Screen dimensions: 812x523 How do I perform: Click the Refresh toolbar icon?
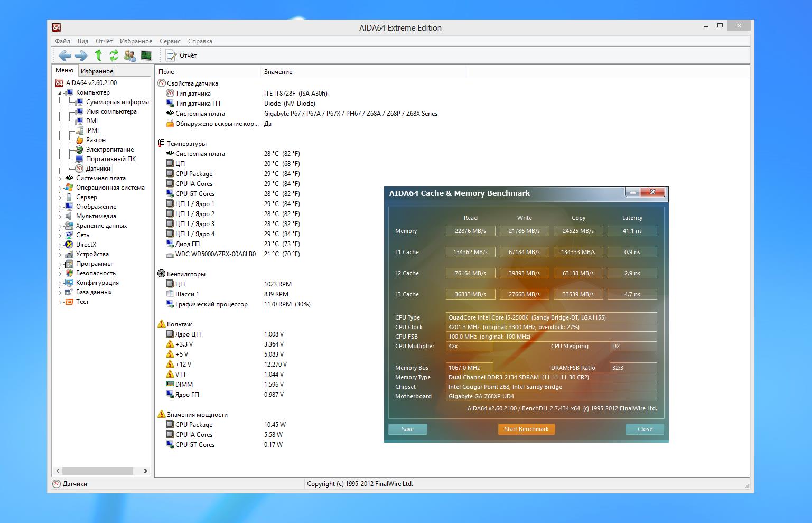coord(114,55)
